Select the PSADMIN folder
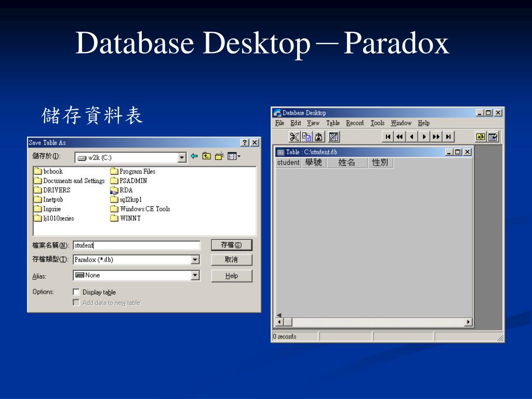 tap(129, 181)
